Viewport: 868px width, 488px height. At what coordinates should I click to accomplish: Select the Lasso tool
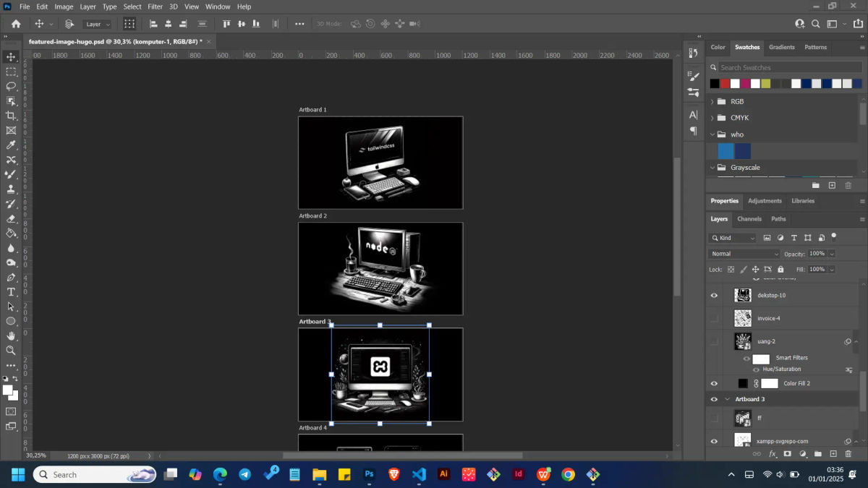tap(11, 86)
